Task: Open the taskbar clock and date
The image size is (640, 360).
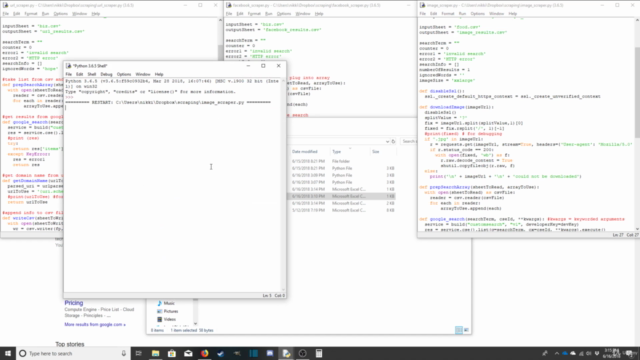Action: (x=611, y=353)
